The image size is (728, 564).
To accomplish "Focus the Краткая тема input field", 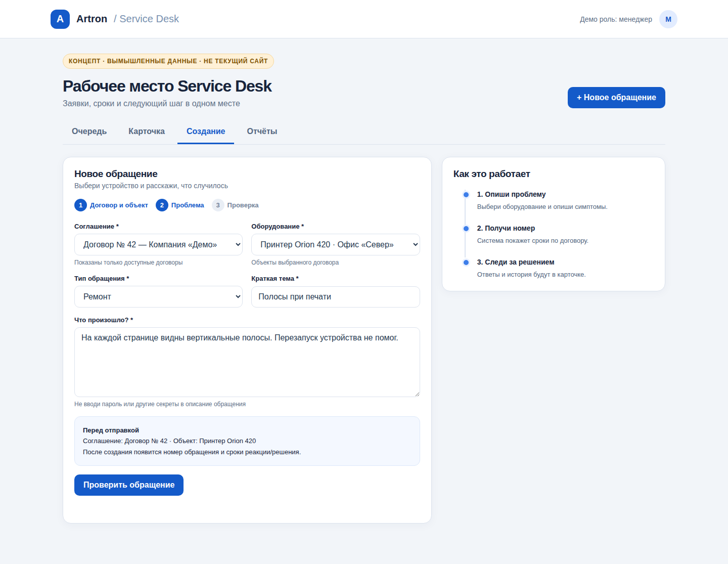I will tap(336, 297).
